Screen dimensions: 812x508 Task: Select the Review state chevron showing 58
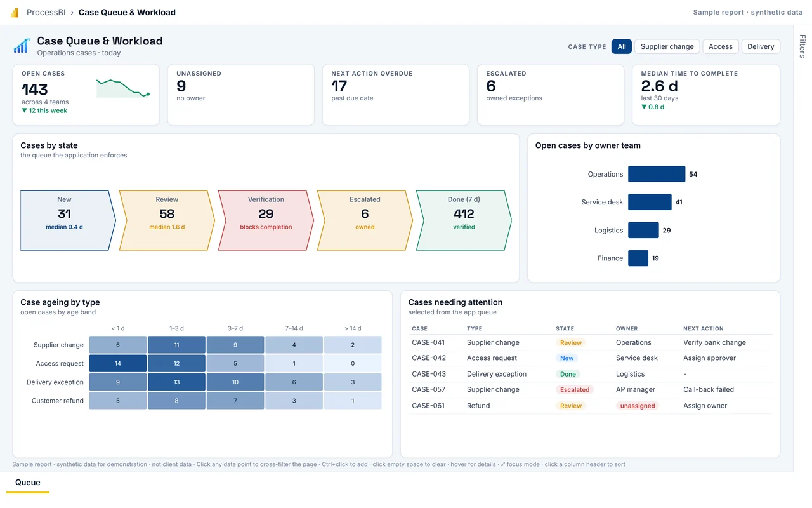[x=167, y=220]
